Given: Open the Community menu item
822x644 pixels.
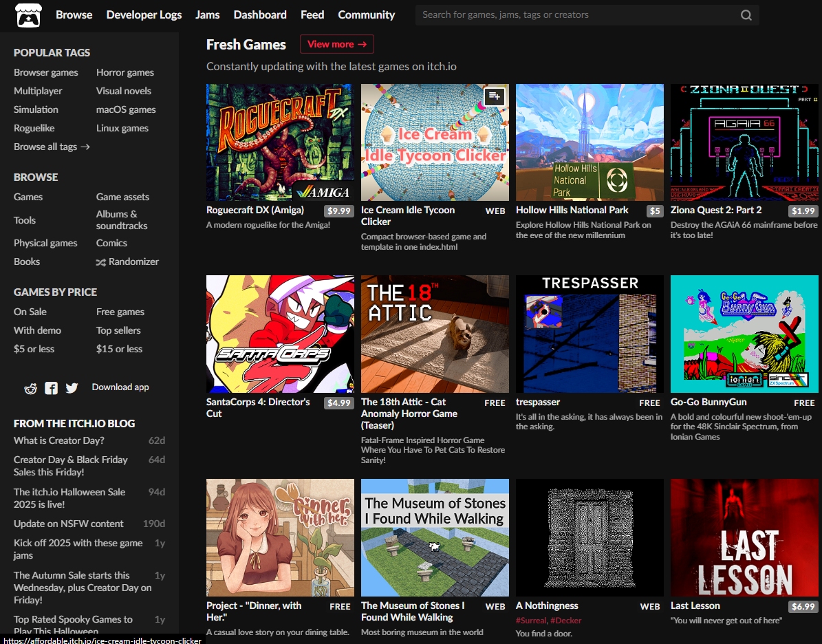Looking at the screenshot, I should click(366, 14).
